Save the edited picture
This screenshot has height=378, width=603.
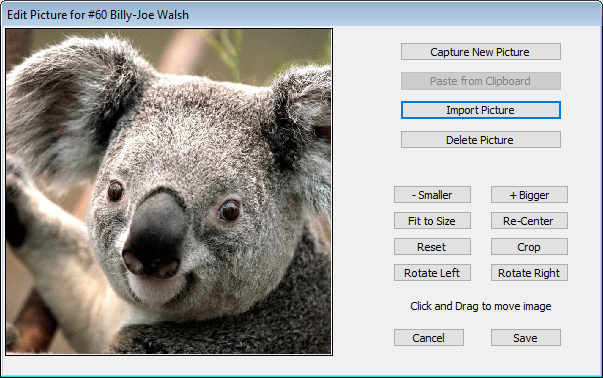526,338
